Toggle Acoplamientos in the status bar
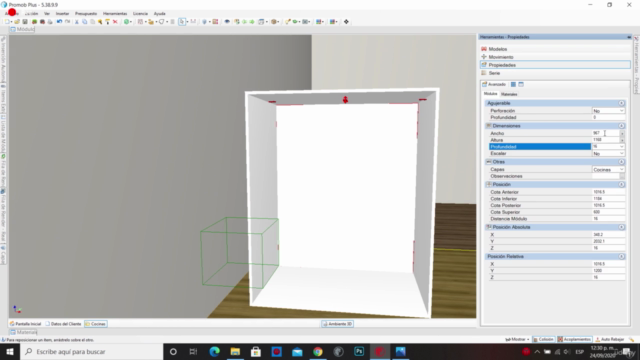Image resolution: width=640 pixels, height=360 pixels. [574, 339]
